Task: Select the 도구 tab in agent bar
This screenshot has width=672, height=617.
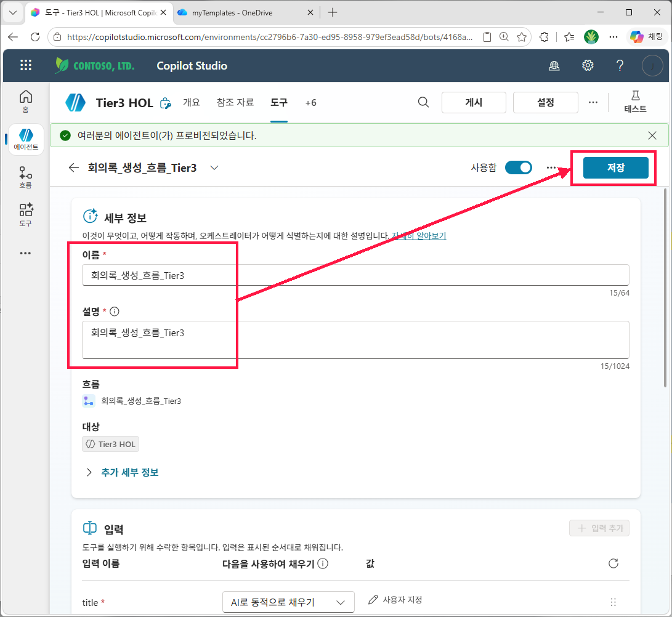Action: click(x=278, y=102)
